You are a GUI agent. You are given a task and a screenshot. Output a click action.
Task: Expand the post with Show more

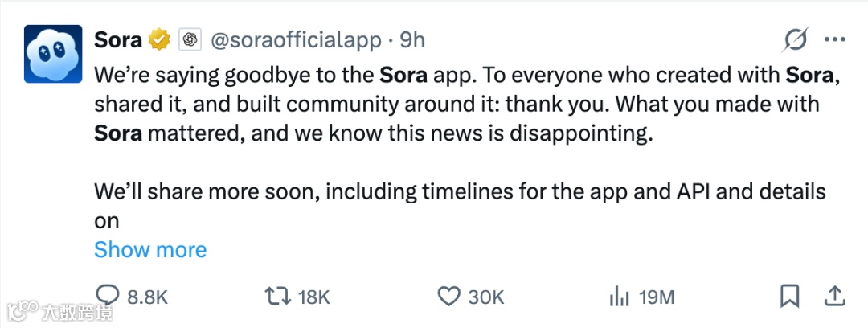[150, 249]
